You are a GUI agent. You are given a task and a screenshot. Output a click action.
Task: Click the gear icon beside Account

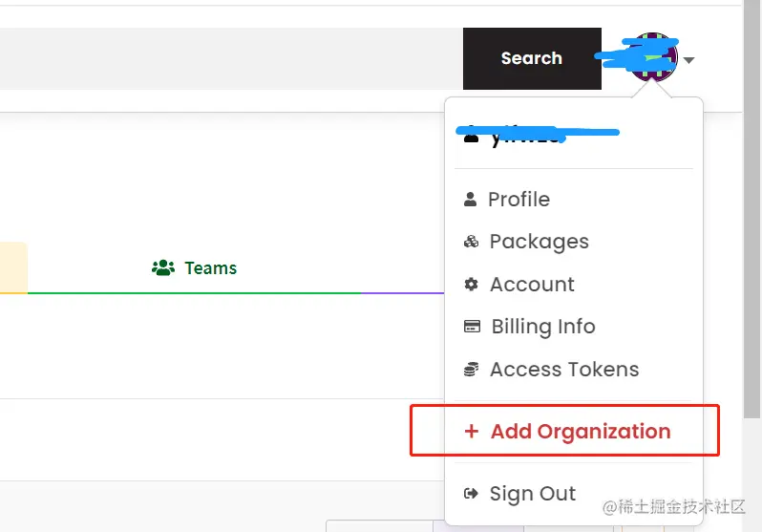click(471, 285)
